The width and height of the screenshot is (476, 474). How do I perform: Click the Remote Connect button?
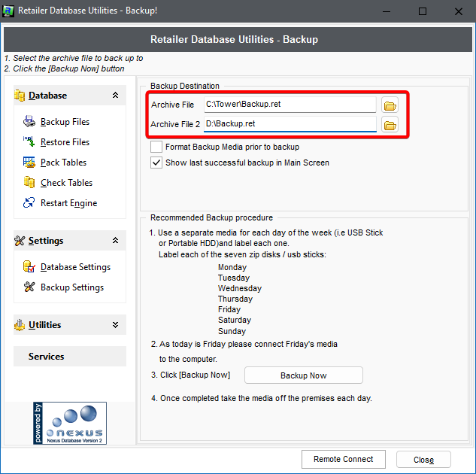[x=343, y=459]
